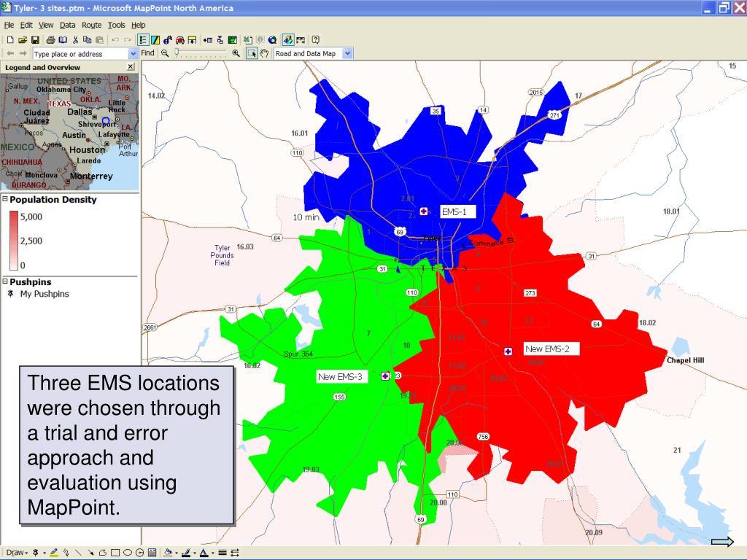Click the Arrow Style icon
The image size is (747, 560).
[x=235, y=553]
